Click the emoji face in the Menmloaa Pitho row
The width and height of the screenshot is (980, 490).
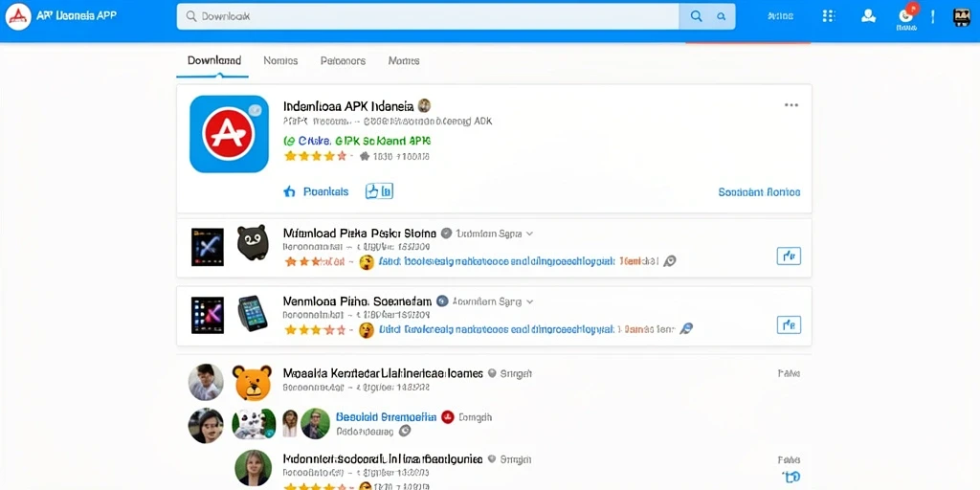[367, 330]
